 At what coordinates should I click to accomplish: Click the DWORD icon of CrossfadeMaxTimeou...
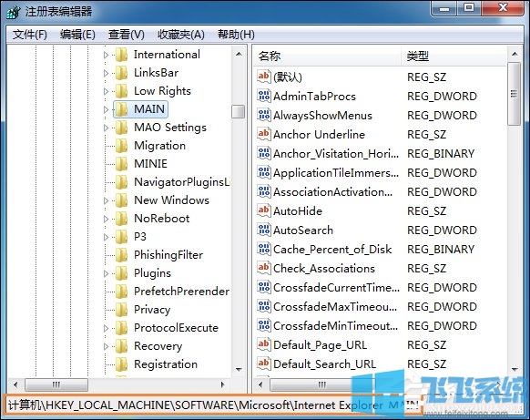[x=264, y=306]
